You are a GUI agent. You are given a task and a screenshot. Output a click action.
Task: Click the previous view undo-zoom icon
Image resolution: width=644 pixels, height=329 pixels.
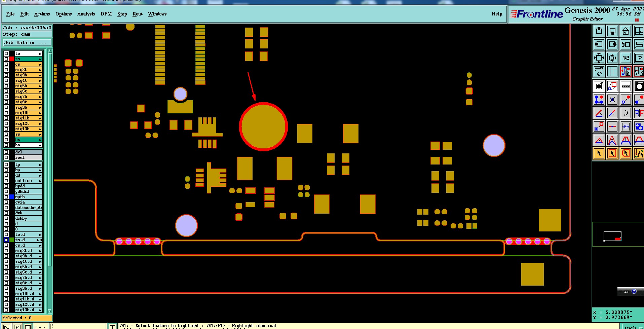tap(626, 44)
